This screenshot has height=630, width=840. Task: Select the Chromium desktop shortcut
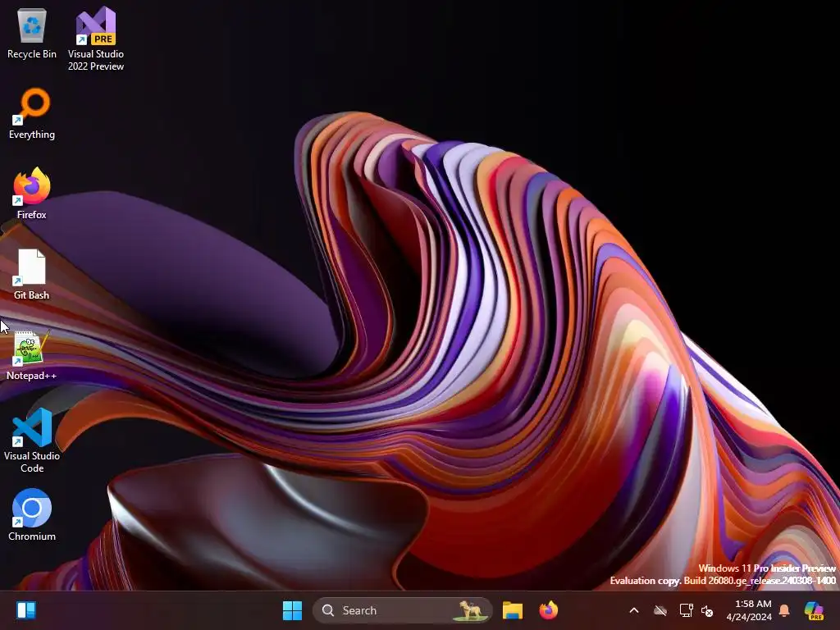coord(32,515)
